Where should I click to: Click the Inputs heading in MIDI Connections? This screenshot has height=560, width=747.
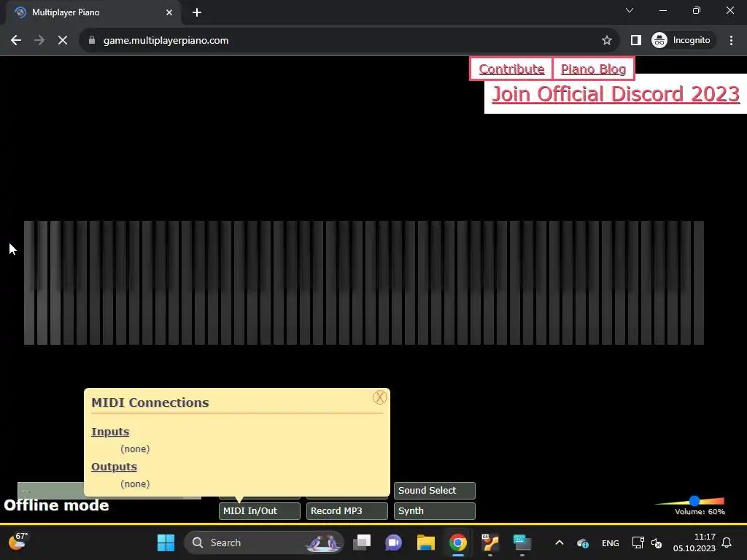point(110,432)
